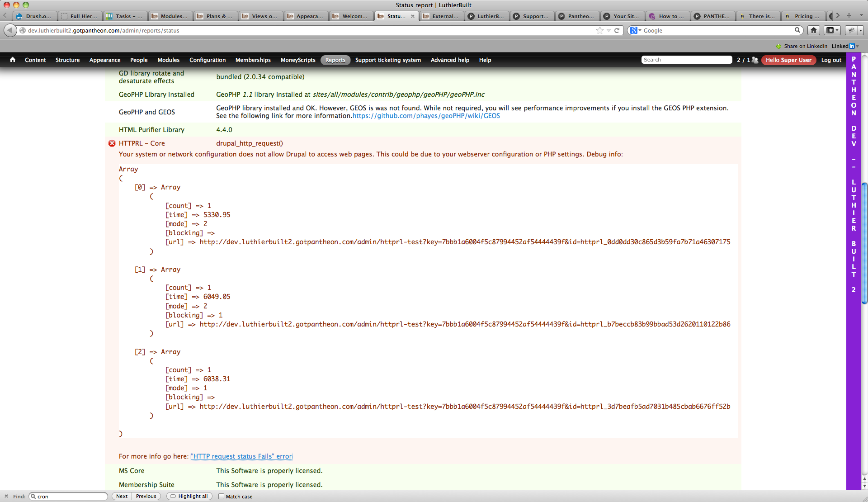Open the Reports admin menu
Viewport: 868px width, 502px height.
[x=335, y=60]
